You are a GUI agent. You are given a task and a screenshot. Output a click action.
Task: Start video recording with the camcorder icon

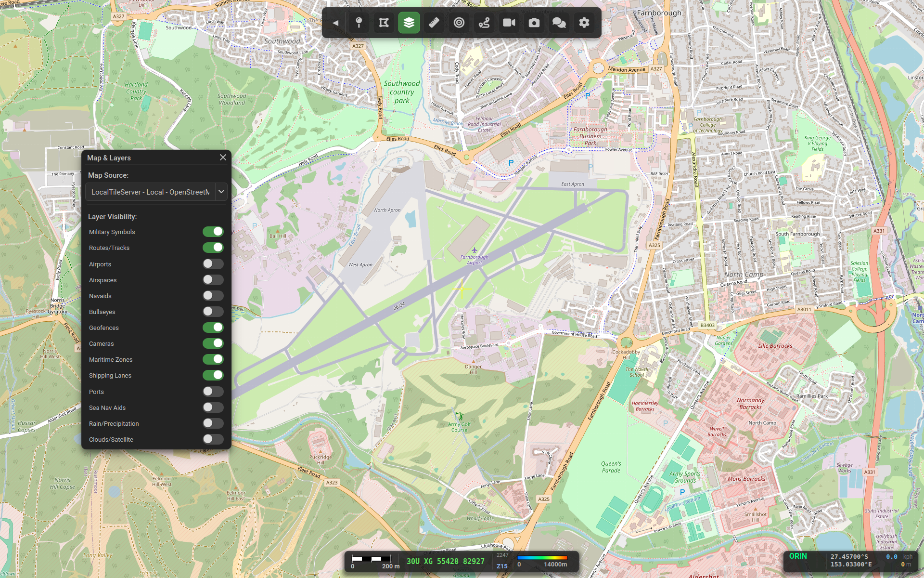click(x=509, y=23)
